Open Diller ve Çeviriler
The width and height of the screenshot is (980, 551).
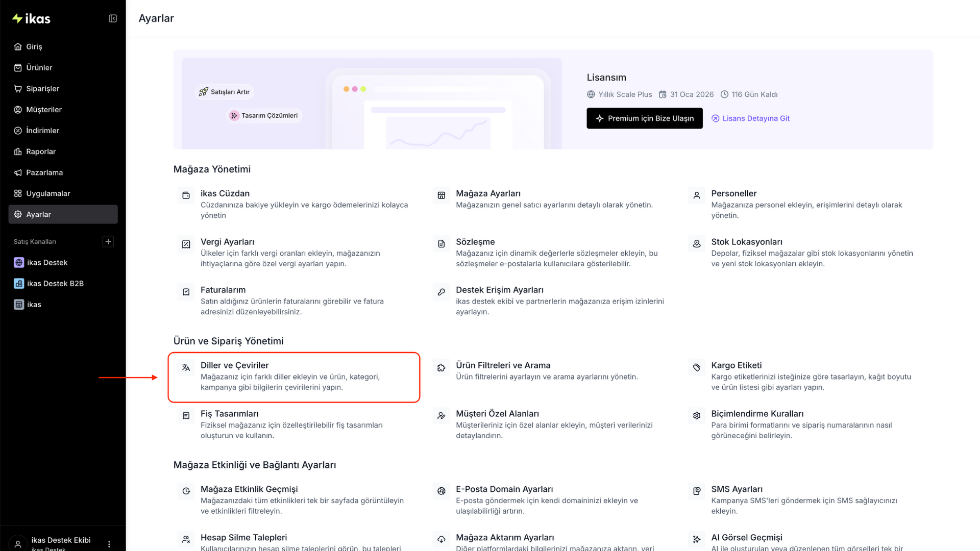click(295, 377)
